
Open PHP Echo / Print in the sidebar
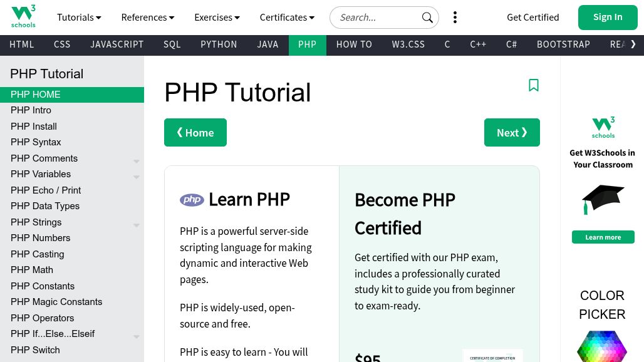pyautogui.click(x=72, y=190)
